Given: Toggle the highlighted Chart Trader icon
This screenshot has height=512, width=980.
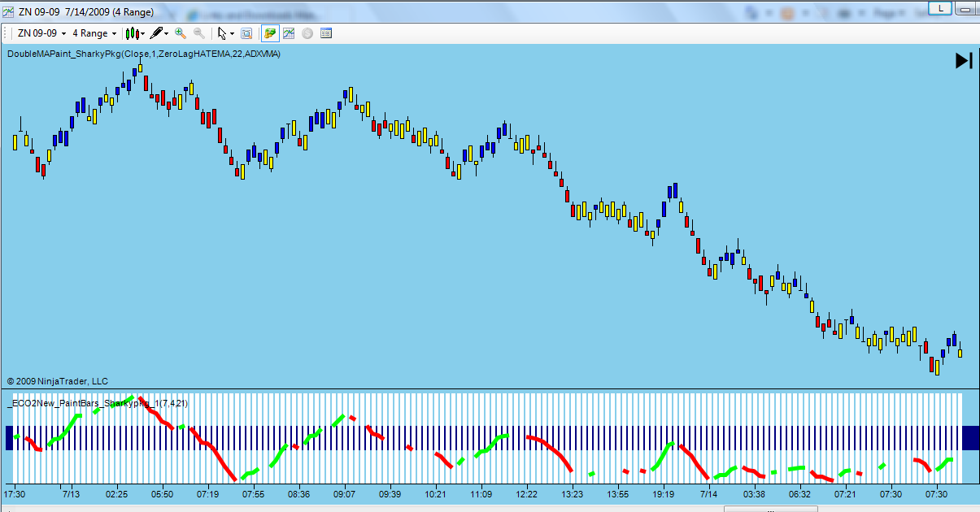Looking at the screenshot, I should pos(270,33).
